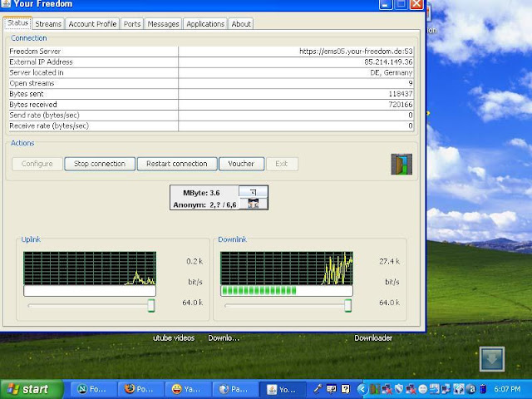Click the small icon beside MByte 3.6
Screen dimensions: 532x399
[253, 192]
